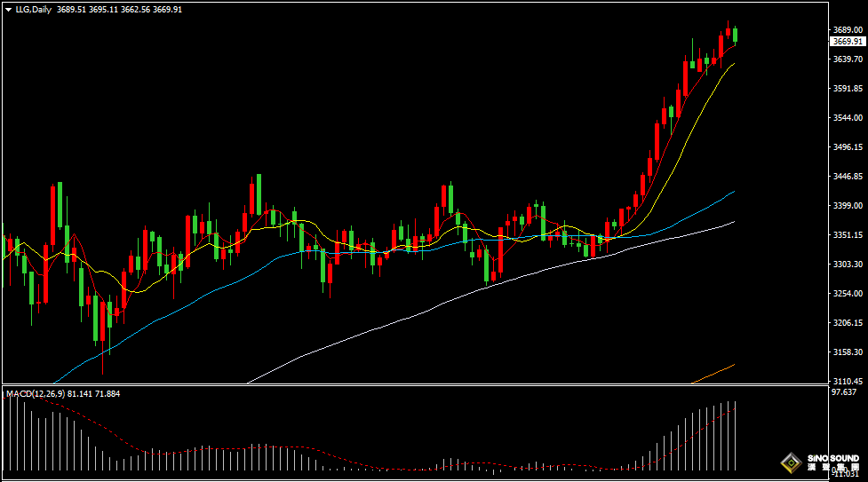Click the open price value 3689.51
This screenshot has height=482, width=868.
click(71, 10)
